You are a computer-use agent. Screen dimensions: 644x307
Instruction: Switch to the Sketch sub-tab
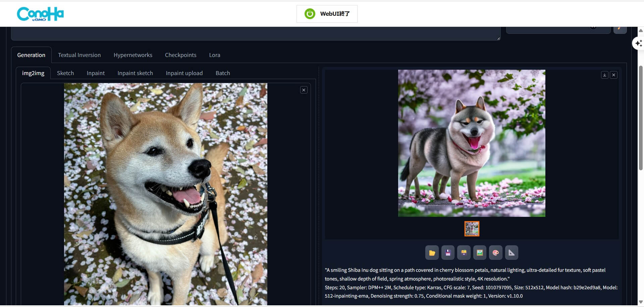pyautogui.click(x=65, y=73)
